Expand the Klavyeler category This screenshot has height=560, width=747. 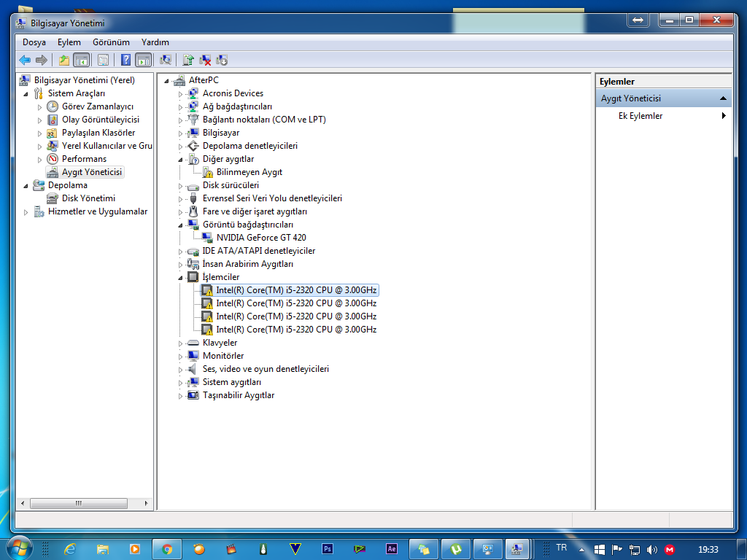pyautogui.click(x=181, y=343)
